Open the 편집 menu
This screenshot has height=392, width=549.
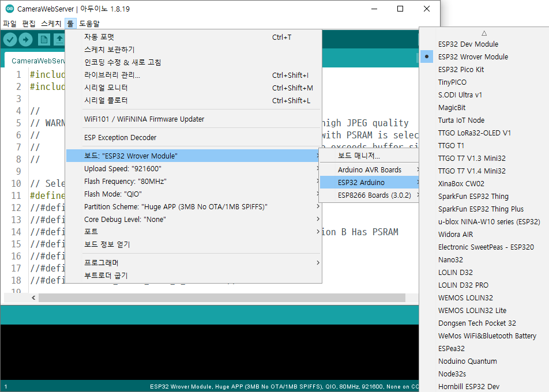(x=29, y=24)
